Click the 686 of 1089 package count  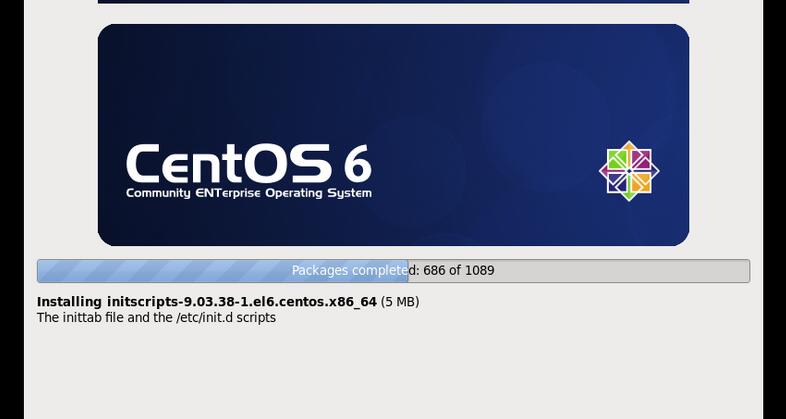[459, 271]
